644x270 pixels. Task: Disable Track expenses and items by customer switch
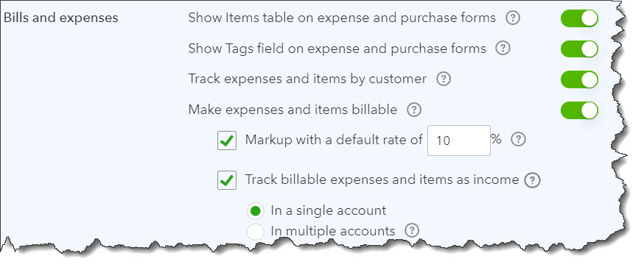(x=579, y=79)
